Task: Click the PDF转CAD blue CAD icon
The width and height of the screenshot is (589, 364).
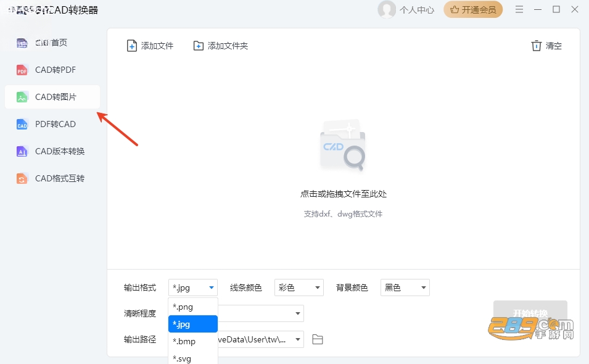Action: (22, 125)
